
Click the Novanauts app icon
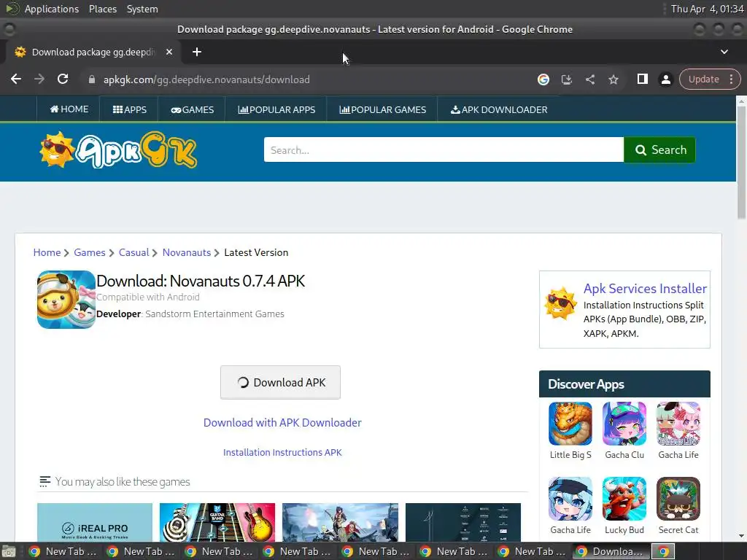coord(66,300)
